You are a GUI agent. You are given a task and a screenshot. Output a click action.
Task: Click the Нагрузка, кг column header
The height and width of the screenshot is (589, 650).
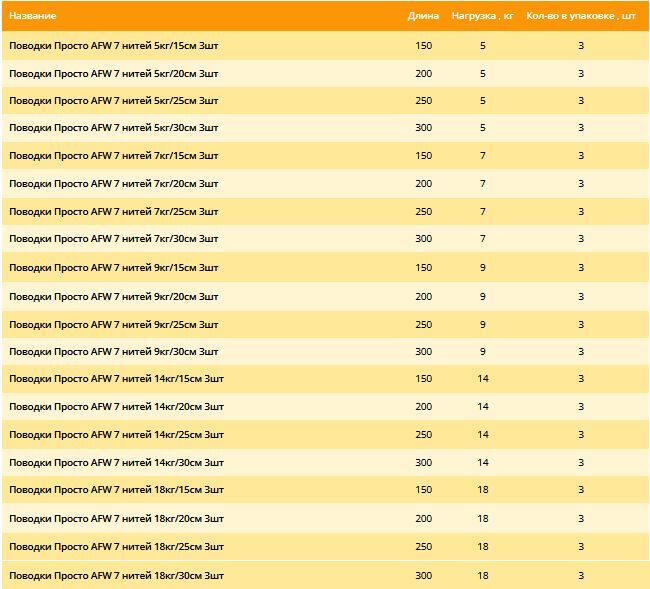point(483,16)
